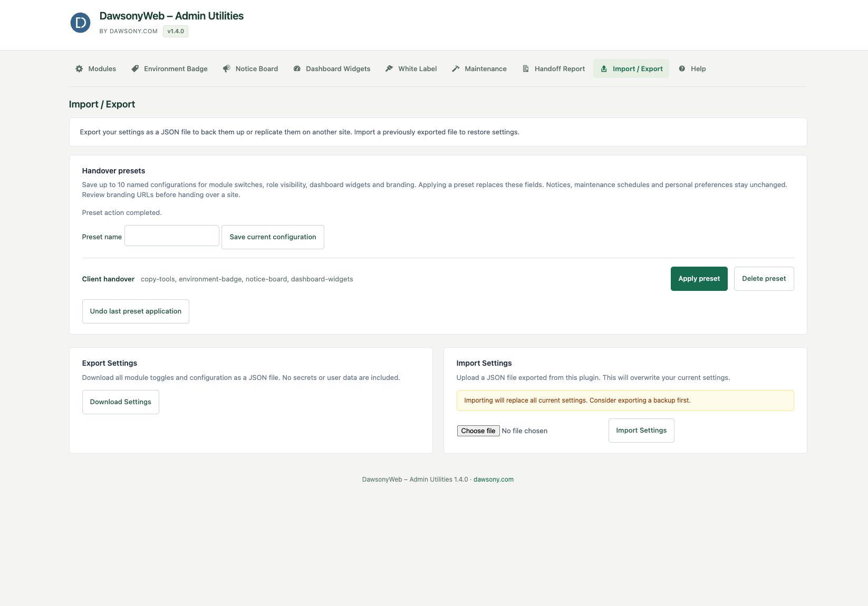Viewport: 868px width, 606px height.
Task: Click the Import / Export upload icon
Action: pos(604,69)
